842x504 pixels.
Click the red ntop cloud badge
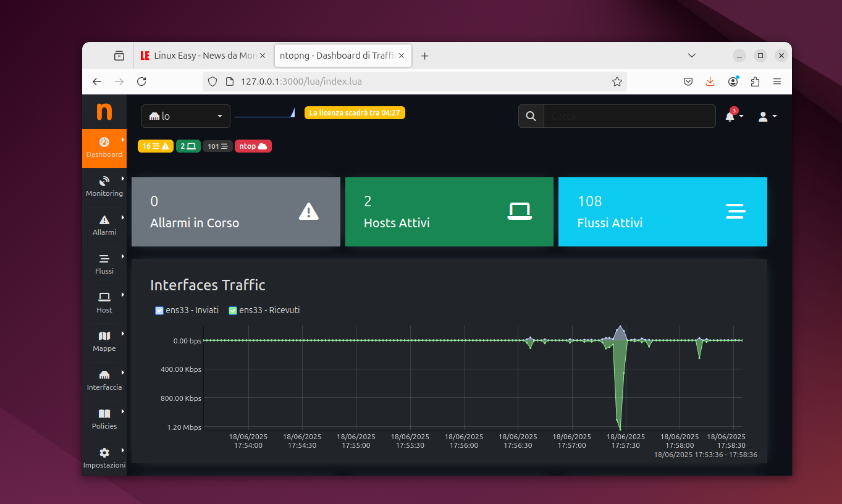tap(253, 146)
